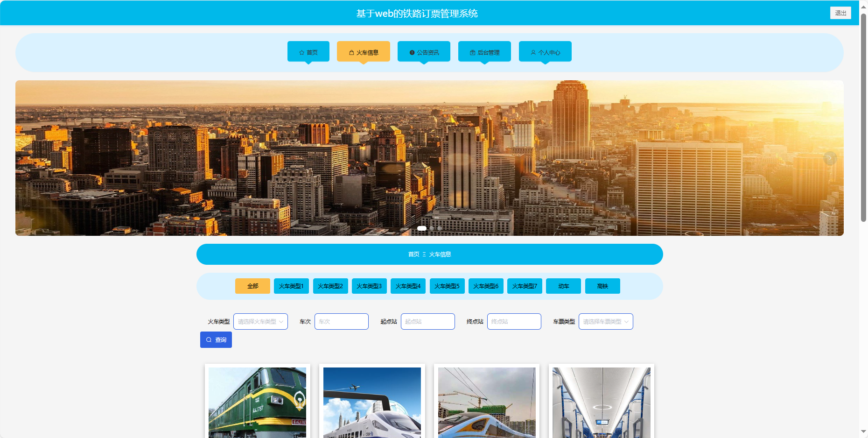Filter by 火车类型2

pos(330,286)
